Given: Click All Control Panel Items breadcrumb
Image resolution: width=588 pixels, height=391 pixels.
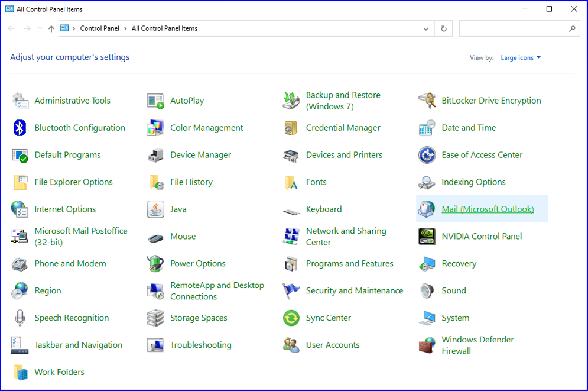Looking at the screenshot, I should pos(164,28).
